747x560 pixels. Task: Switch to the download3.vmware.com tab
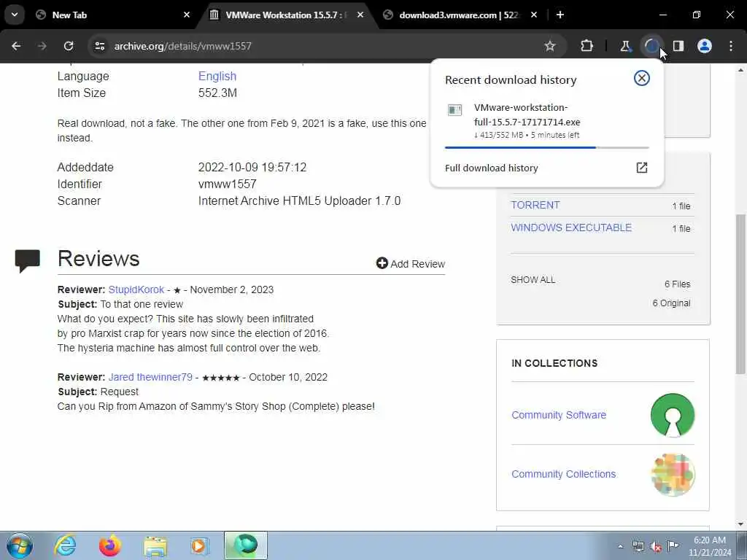click(x=460, y=15)
